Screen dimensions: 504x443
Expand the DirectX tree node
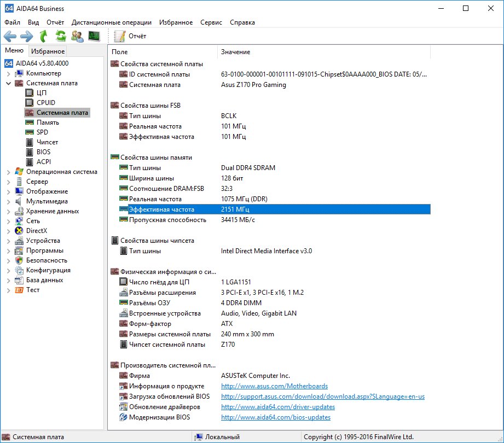point(9,231)
